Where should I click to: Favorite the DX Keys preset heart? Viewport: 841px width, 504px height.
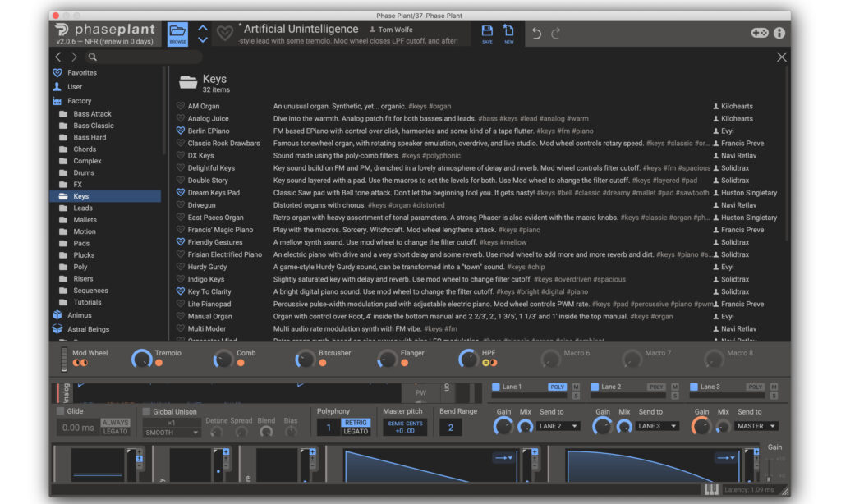[180, 155]
